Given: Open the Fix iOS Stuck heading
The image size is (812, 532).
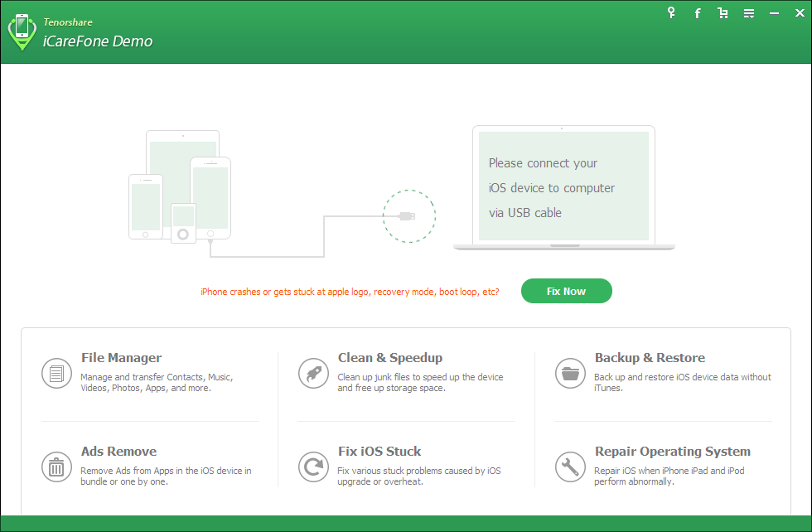Looking at the screenshot, I should (x=379, y=452).
